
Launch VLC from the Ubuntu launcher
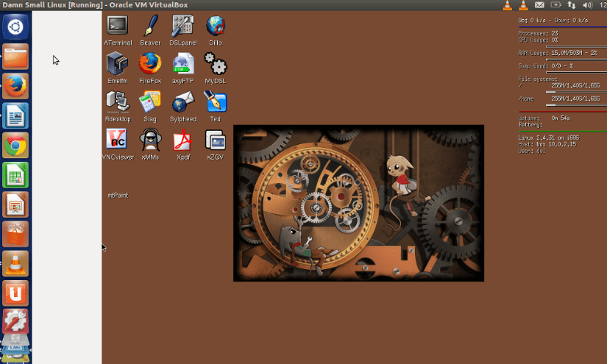pos(15,263)
